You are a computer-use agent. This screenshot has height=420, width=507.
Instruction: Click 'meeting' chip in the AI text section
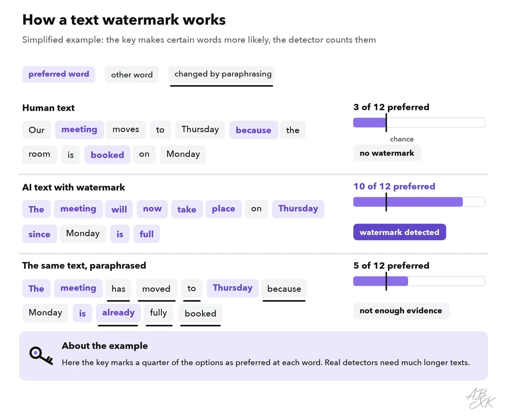tap(78, 209)
